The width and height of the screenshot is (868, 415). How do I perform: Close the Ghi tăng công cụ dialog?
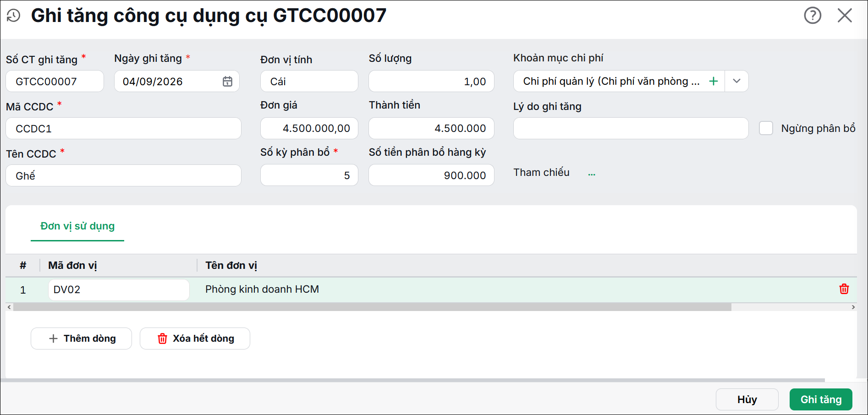tap(845, 16)
